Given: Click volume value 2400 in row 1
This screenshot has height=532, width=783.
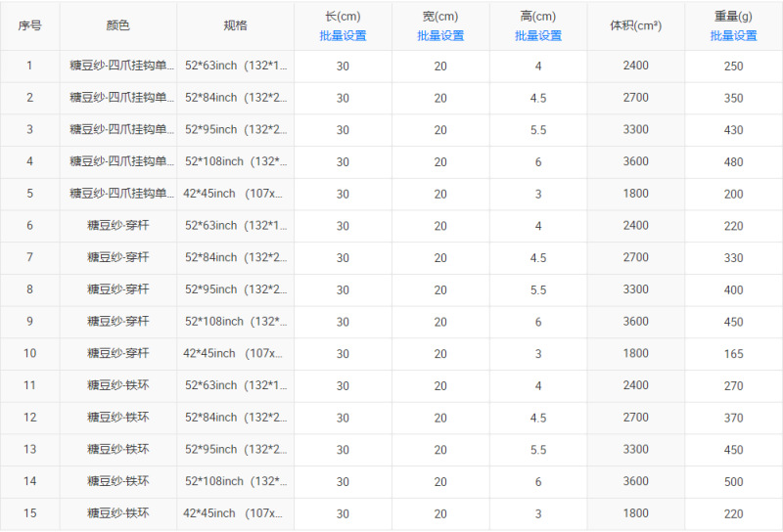Looking at the screenshot, I should pyautogui.click(x=635, y=66).
